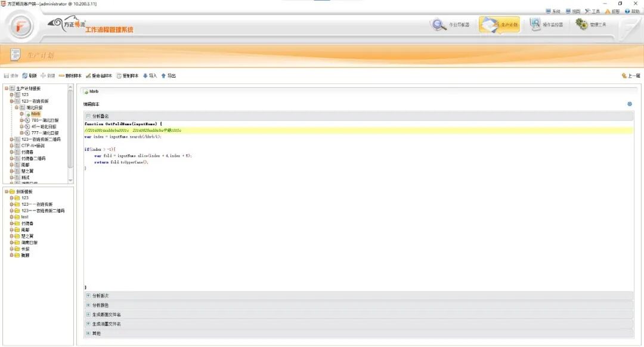644x347 pixels.
Task: Open the 作业导航器 job navigator module
Action: coord(451,25)
